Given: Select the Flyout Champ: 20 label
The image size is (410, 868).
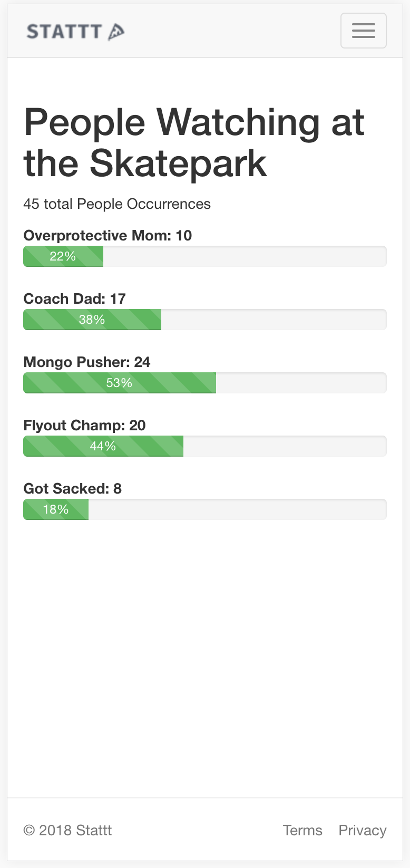Looking at the screenshot, I should coord(84,425).
